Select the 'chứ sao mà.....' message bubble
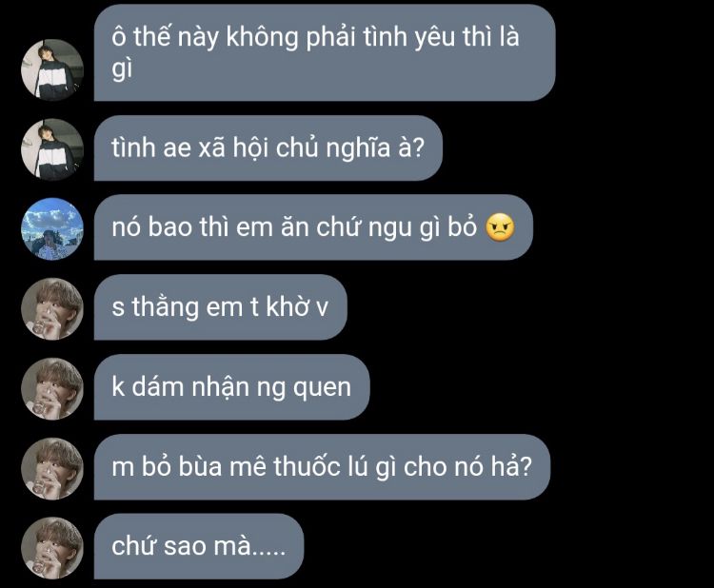 point(199,546)
